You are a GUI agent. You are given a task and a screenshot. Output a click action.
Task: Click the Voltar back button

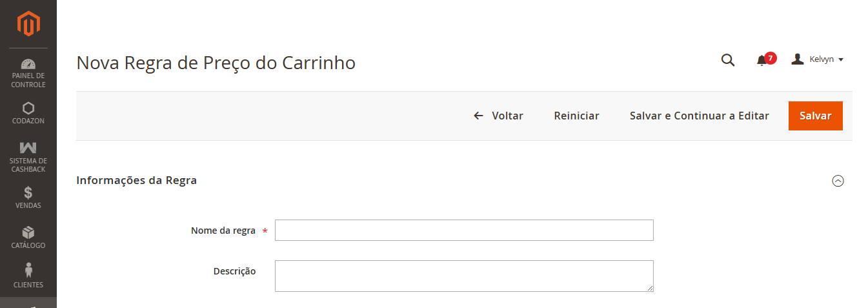[x=498, y=116]
